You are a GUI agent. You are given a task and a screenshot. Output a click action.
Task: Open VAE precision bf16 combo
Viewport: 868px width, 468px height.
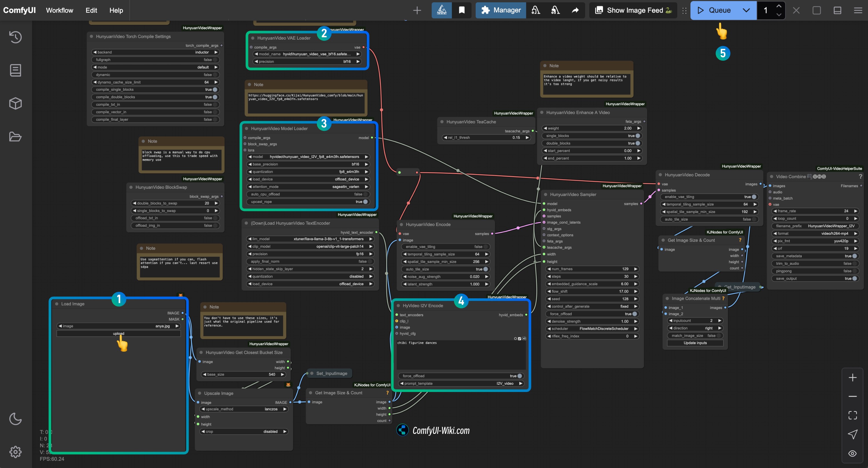coord(307,62)
